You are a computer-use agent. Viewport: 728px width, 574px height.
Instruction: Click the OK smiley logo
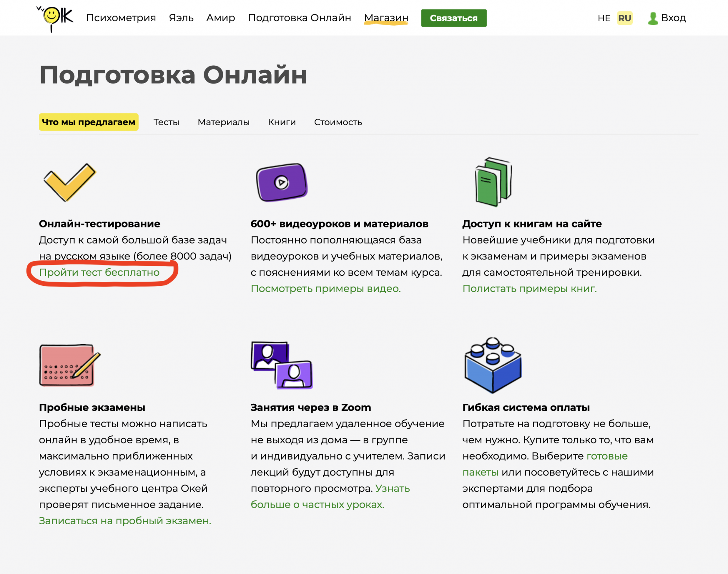(x=55, y=18)
